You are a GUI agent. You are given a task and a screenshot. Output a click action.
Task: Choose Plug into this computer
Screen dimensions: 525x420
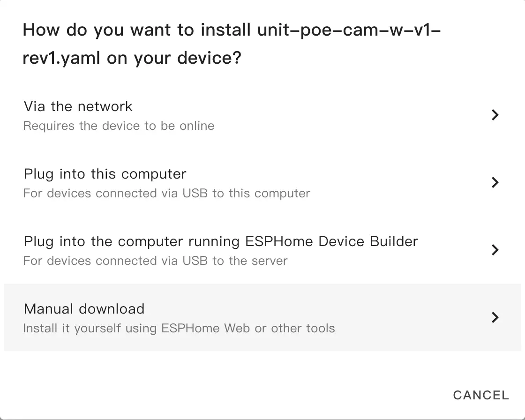pos(105,174)
